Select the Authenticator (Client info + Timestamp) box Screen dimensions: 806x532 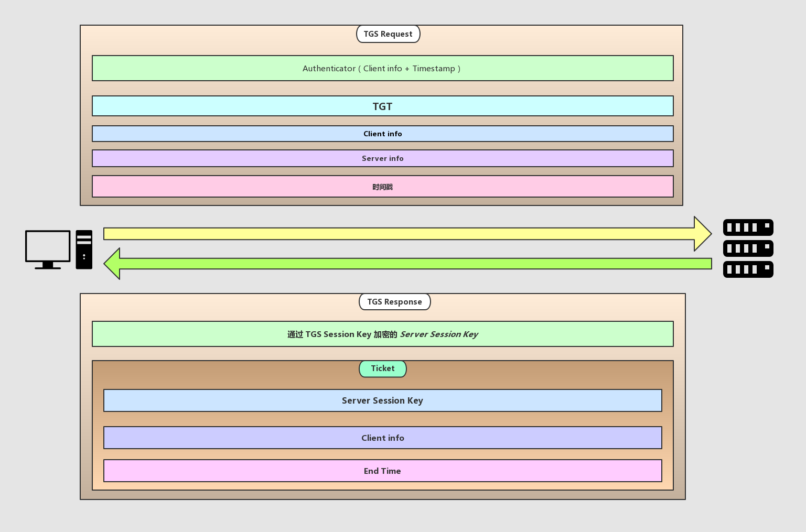[x=382, y=69]
